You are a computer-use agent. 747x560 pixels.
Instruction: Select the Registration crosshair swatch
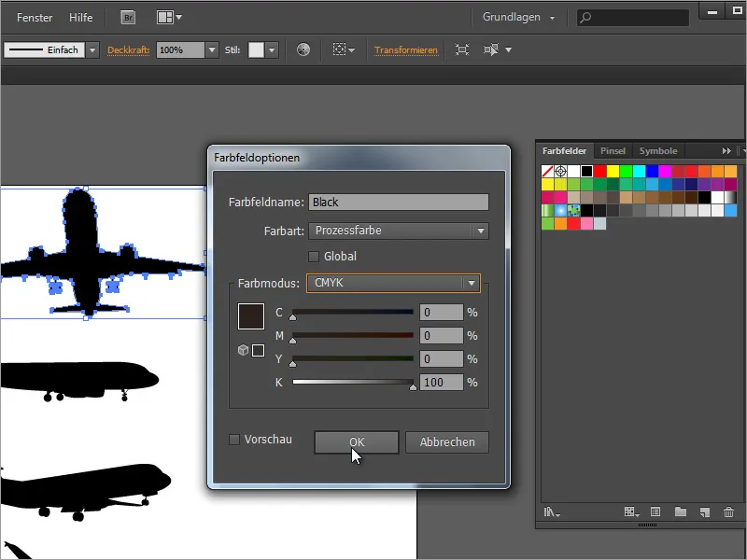[561, 171]
